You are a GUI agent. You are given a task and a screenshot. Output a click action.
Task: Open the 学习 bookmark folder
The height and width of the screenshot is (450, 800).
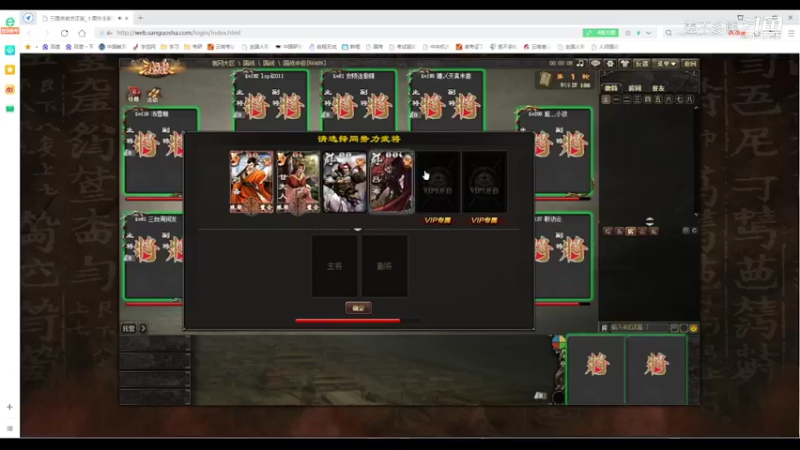tap(170, 46)
